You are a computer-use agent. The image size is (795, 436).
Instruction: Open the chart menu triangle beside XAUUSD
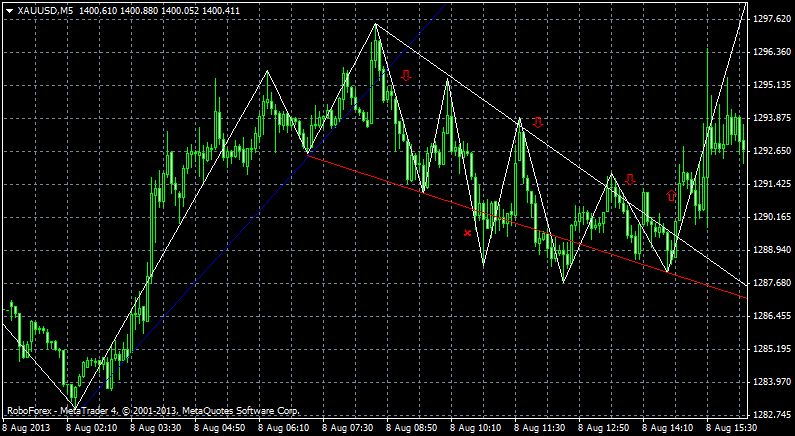coord(9,11)
